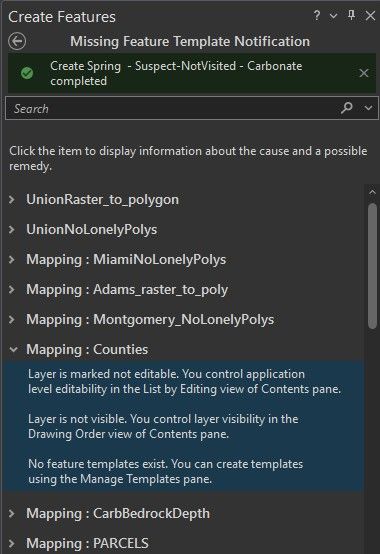Expand the UnionRaster_to_polygon item
Image resolution: width=380 pixels, height=554 pixels.
[12, 200]
